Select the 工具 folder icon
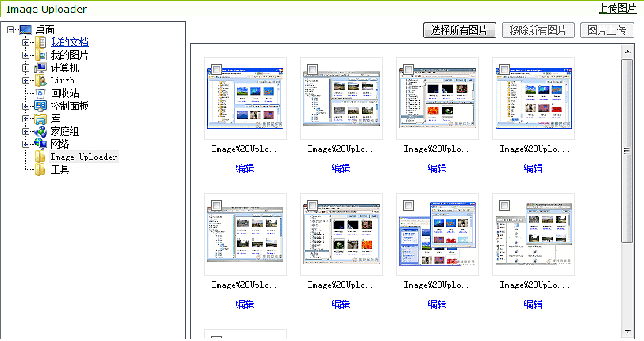The image size is (644, 341). [40, 170]
